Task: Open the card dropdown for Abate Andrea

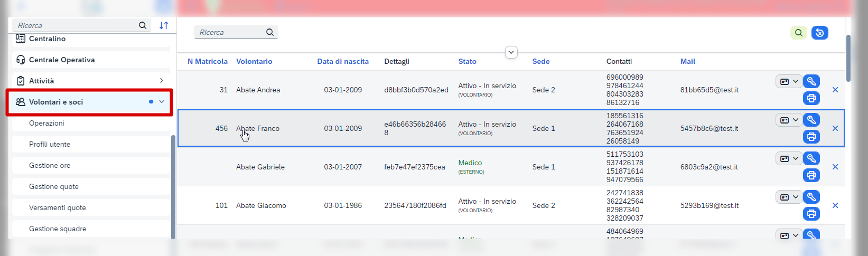Action: coord(789,82)
